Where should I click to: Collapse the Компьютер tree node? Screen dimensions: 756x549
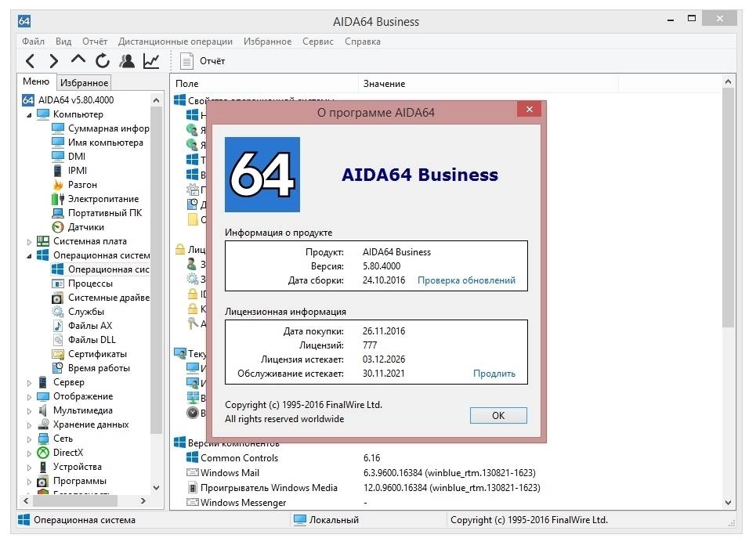pyautogui.click(x=29, y=115)
